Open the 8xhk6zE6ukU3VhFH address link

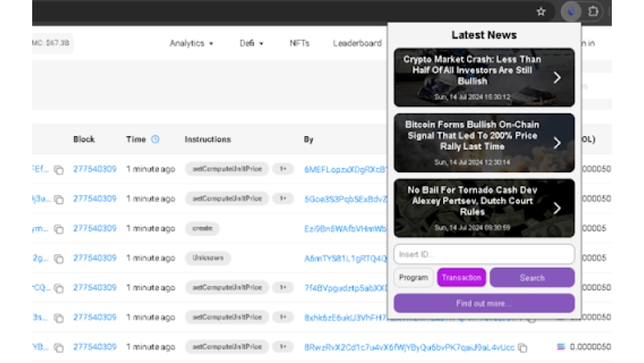[345, 317]
